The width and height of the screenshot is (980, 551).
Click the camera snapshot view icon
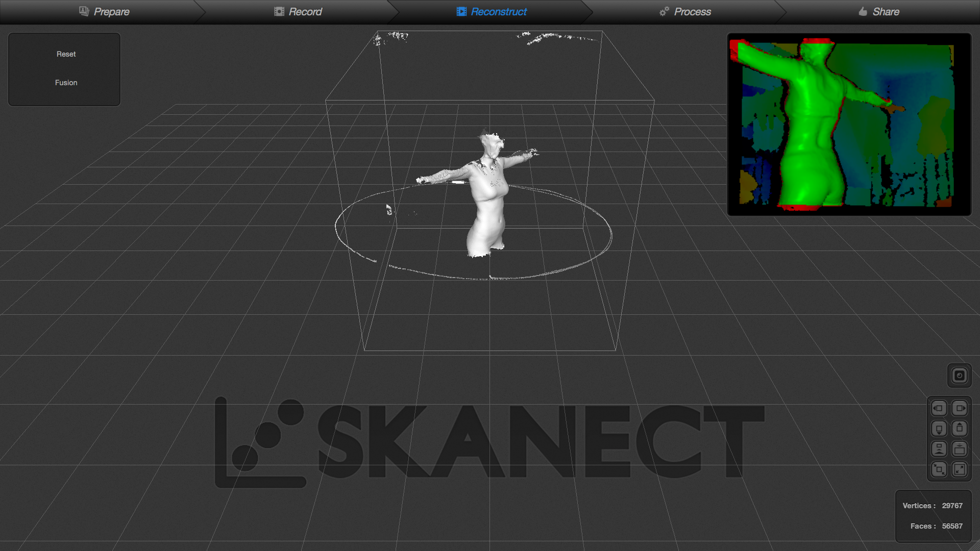click(959, 375)
